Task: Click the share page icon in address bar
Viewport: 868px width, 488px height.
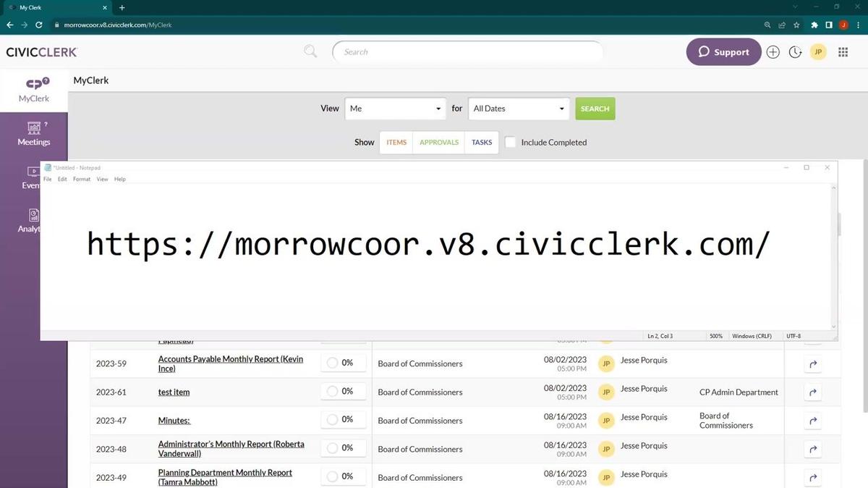Action: click(x=782, y=25)
